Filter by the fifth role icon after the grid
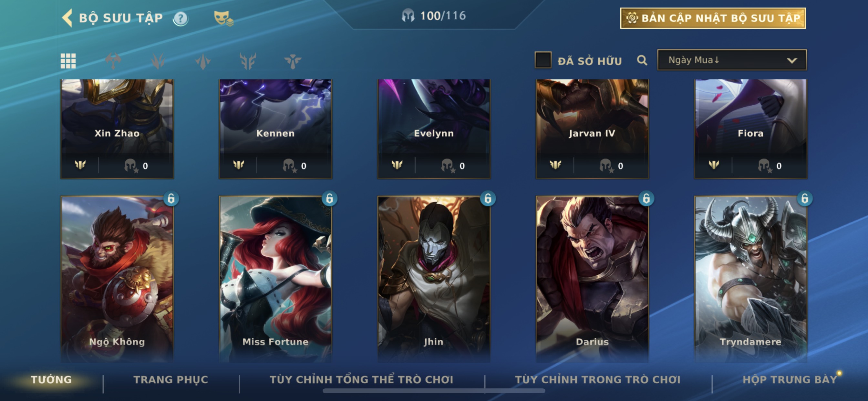 (293, 61)
